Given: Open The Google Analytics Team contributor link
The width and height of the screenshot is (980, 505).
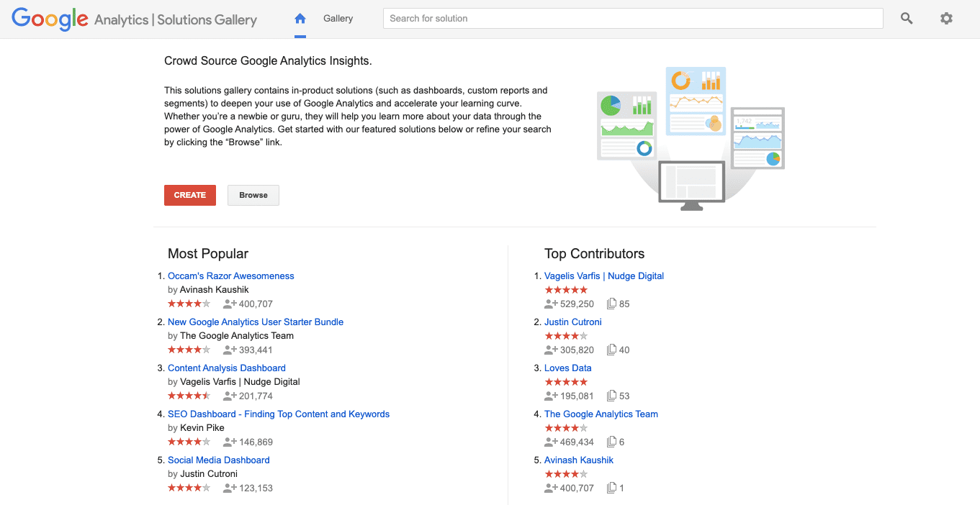Looking at the screenshot, I should pos(601,414).
